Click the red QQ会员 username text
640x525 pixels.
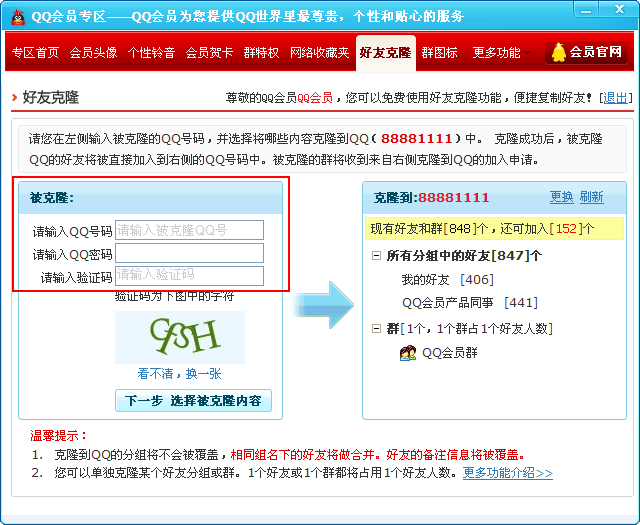tap(315, 98)
